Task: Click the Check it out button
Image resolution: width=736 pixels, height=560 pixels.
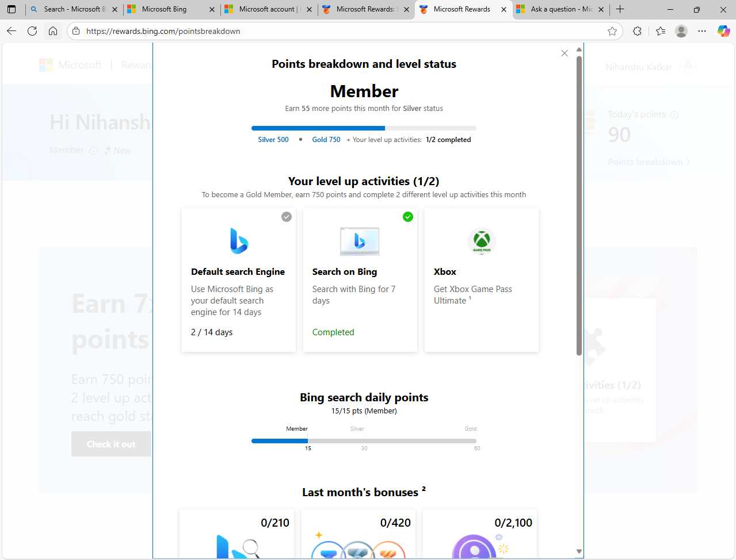Action: click(x=111, y=443)
